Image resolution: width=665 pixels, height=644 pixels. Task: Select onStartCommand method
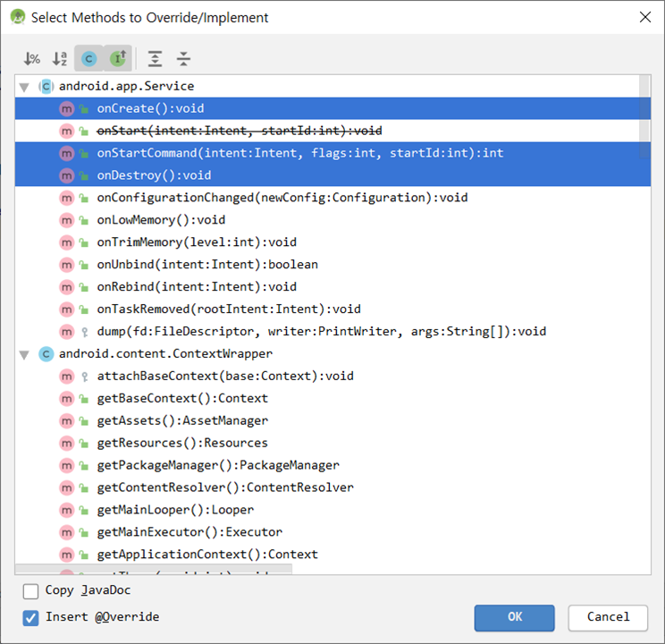pyautogui.click(x=332, y=153)
